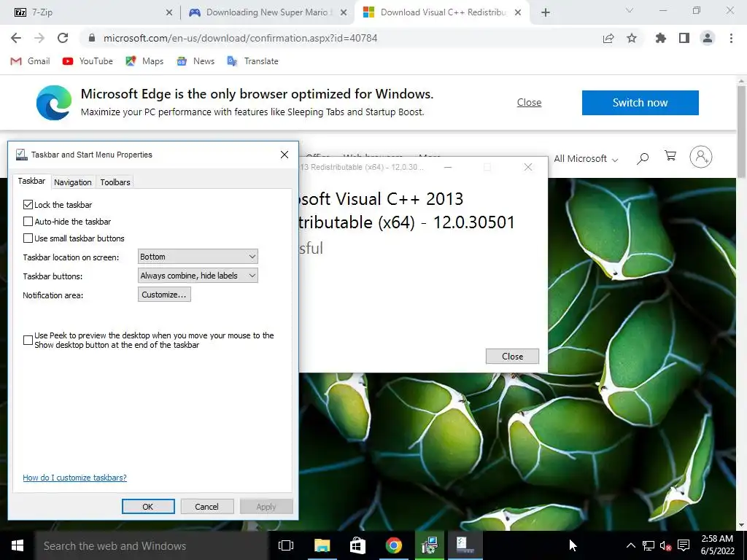Click the Switch now Edge button

click(640, 102)
